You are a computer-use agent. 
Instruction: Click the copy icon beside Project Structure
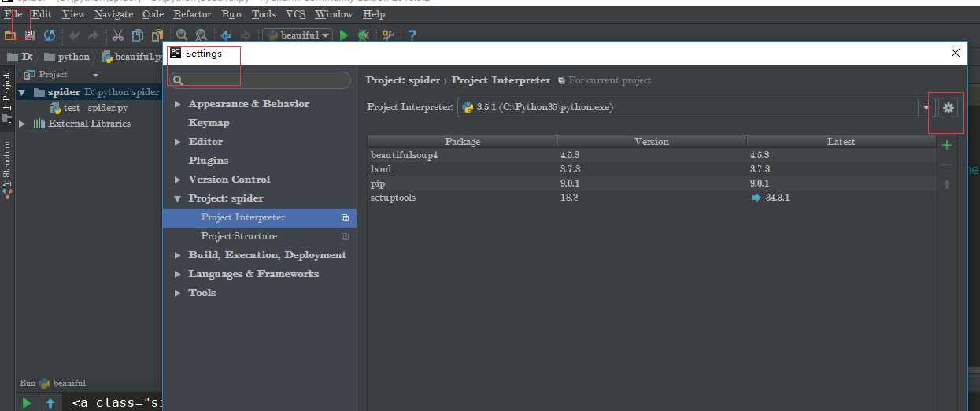pos(345,236)
